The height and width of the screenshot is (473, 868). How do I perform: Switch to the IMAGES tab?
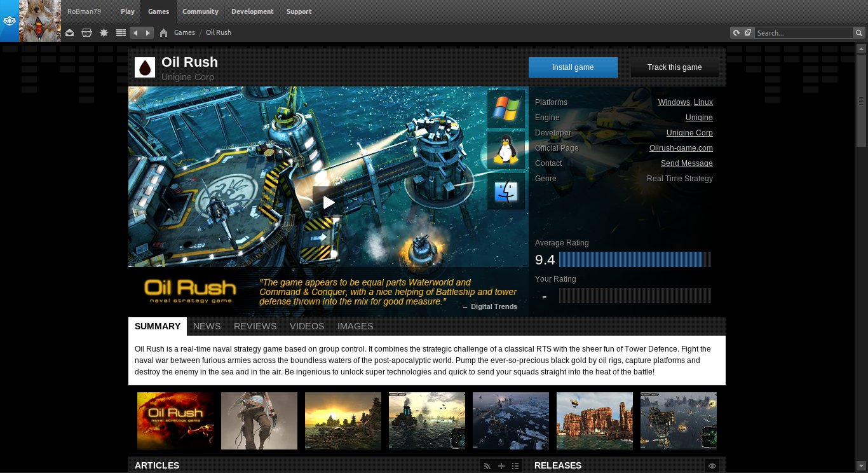tap(355, 326)
